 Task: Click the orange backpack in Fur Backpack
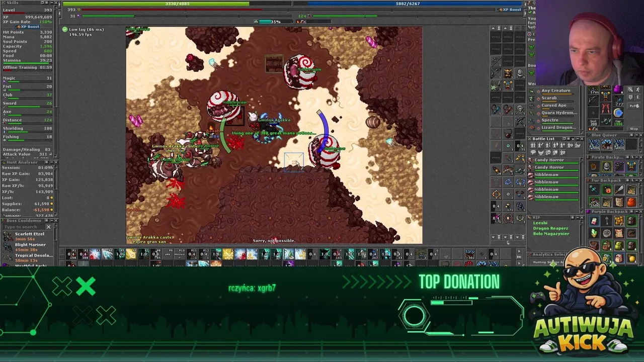coord(631,202)
